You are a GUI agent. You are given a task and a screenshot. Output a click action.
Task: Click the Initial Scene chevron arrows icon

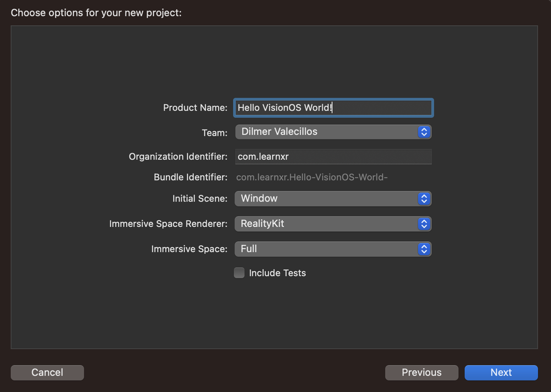coord(424,198)
